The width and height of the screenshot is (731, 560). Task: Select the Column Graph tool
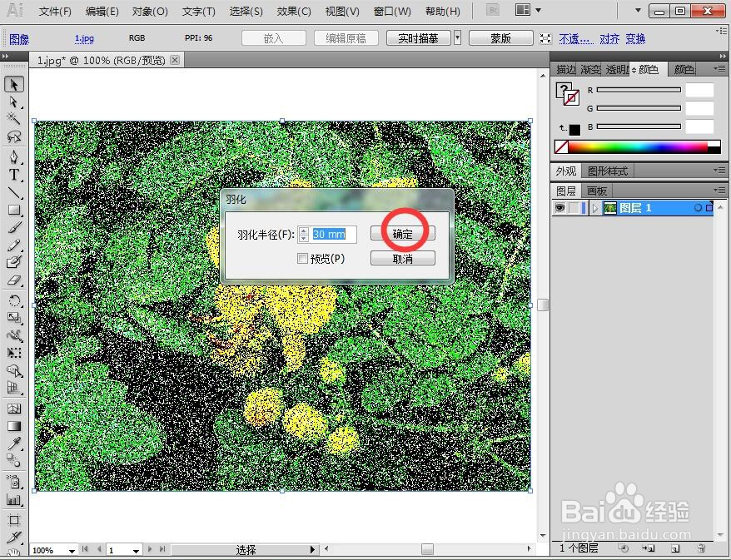tap(14, 500)
